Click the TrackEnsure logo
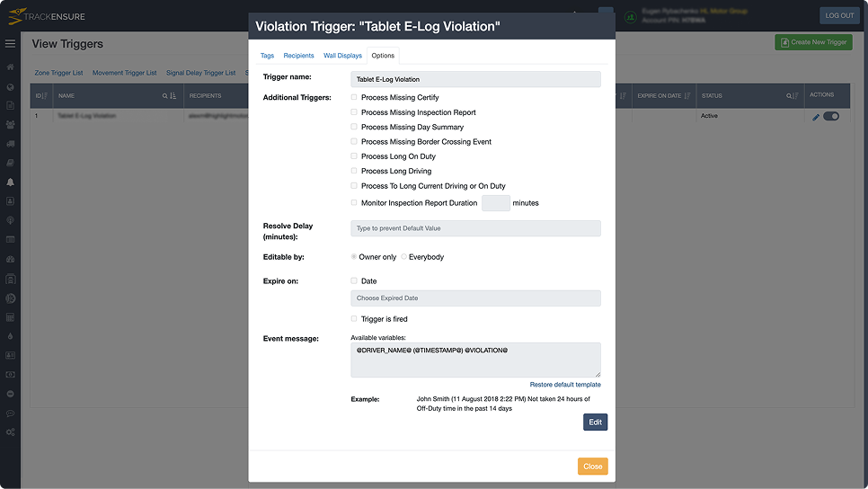 (47, 16)
